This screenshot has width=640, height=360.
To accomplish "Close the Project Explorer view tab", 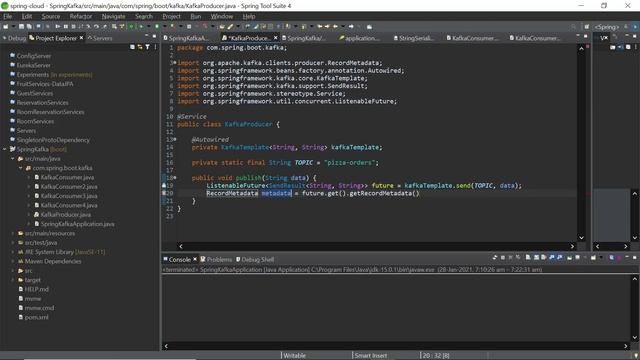I will (81, 38).
